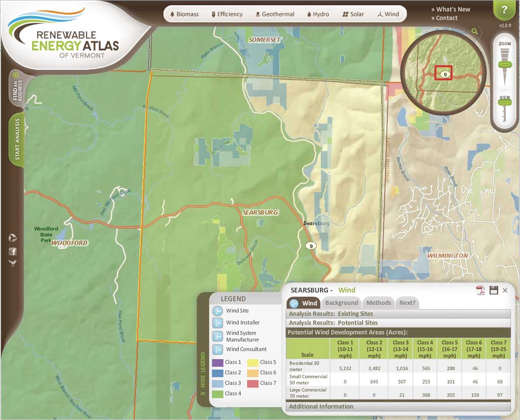The width and height of the screenshot is (520, 420).
Task: Expand Analysis Results: Existing Sites section
Action: coord(398,314)
